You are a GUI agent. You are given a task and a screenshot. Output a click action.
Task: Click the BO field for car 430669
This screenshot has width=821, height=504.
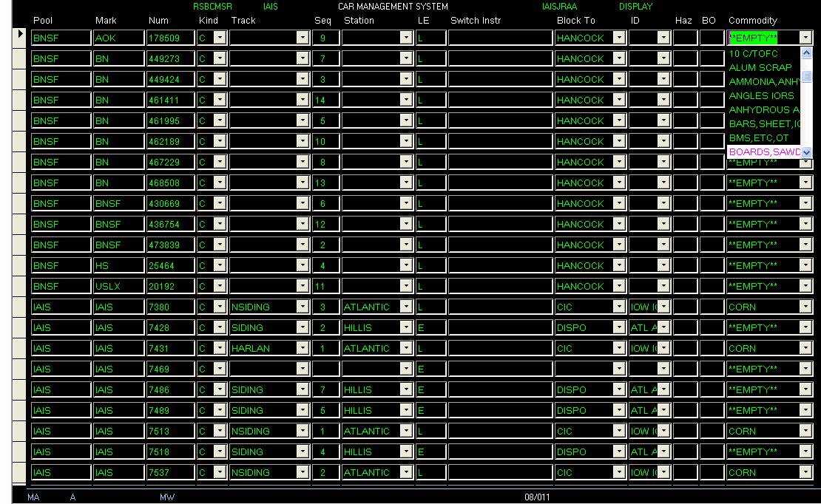pos(712,203)
